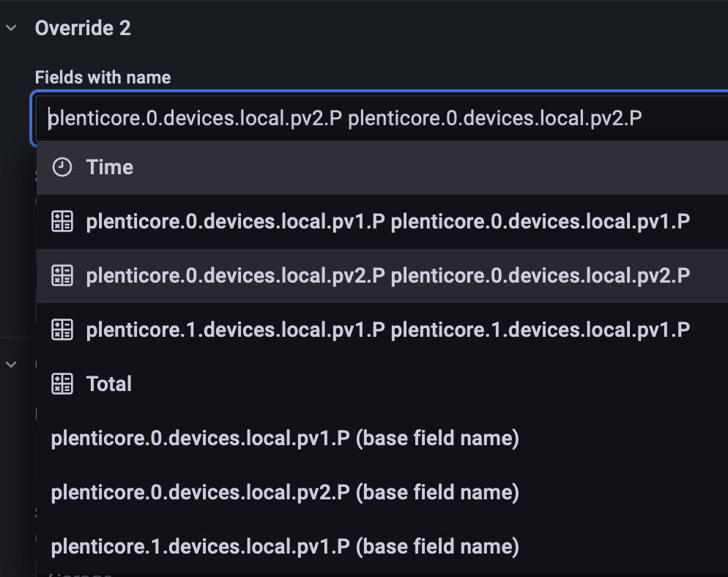
Task: Click the 'Fields with name' label
Action: [103, 78]
